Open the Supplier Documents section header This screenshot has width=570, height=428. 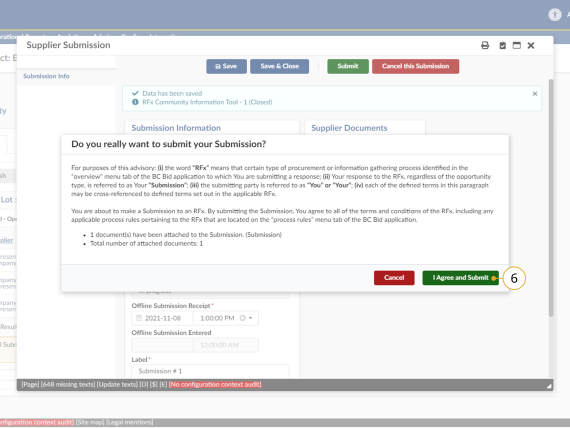point(349,128)
